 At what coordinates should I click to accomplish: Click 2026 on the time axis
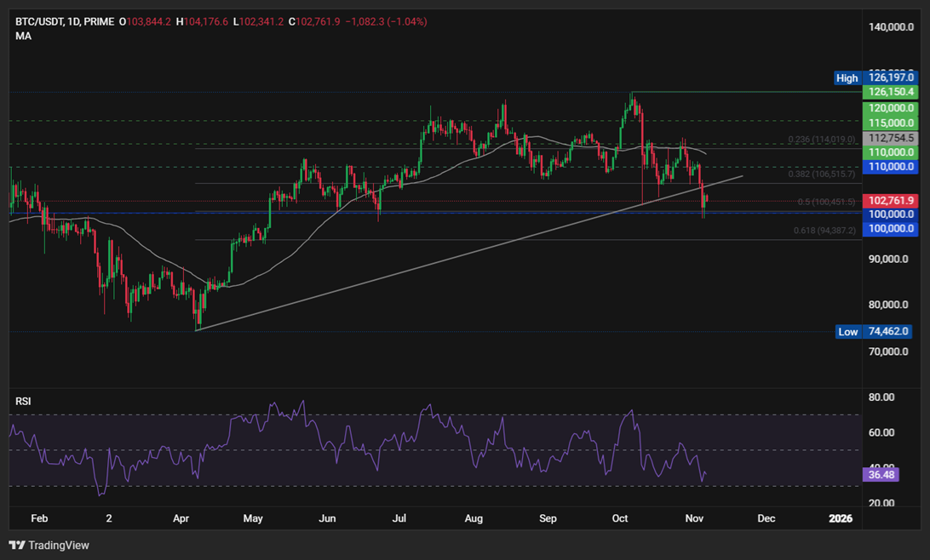tap(842, 517)
